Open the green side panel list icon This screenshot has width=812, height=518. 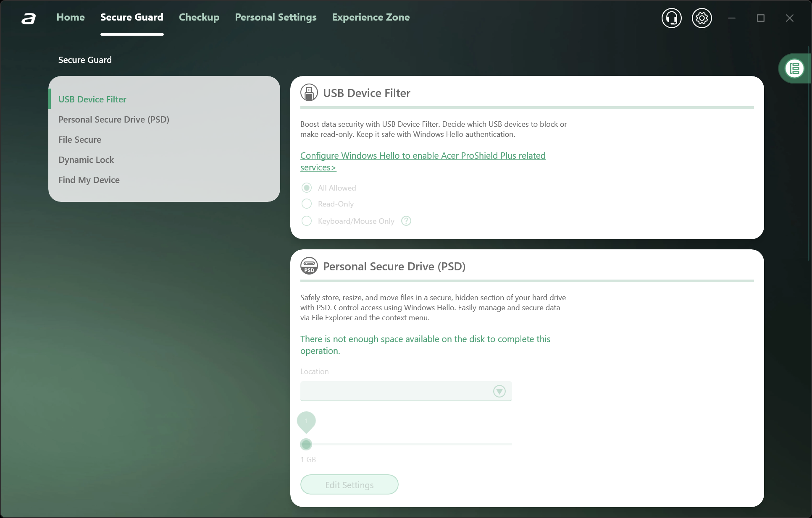point(794,68)
